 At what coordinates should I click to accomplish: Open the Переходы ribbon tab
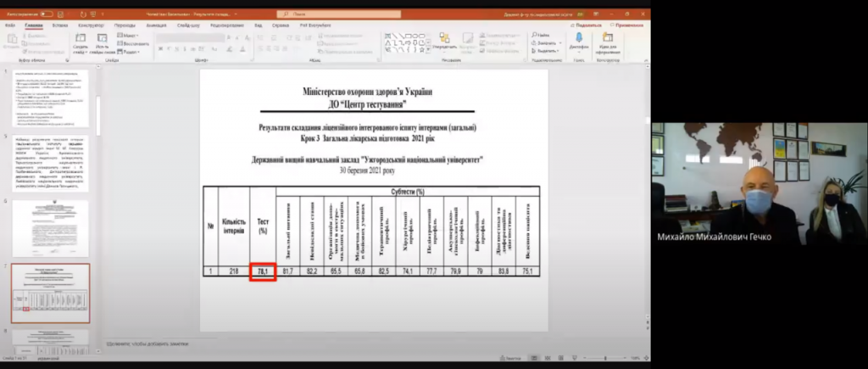125,25
